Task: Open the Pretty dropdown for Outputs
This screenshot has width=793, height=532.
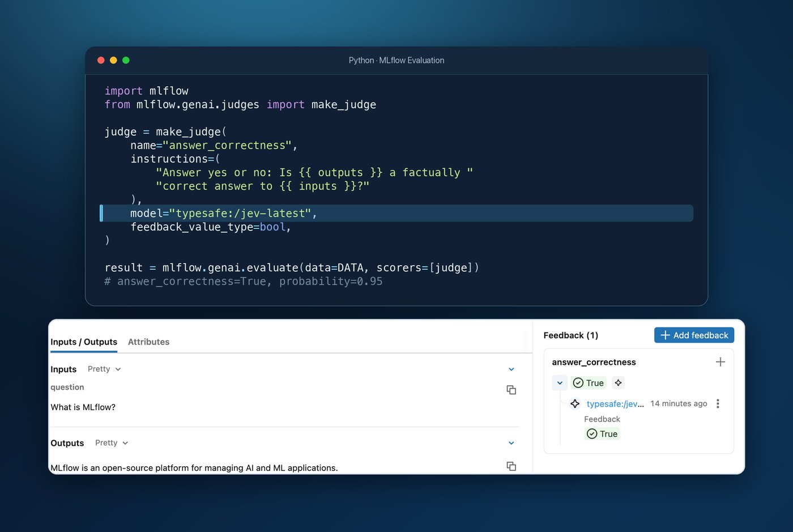Action: [112, 442]
